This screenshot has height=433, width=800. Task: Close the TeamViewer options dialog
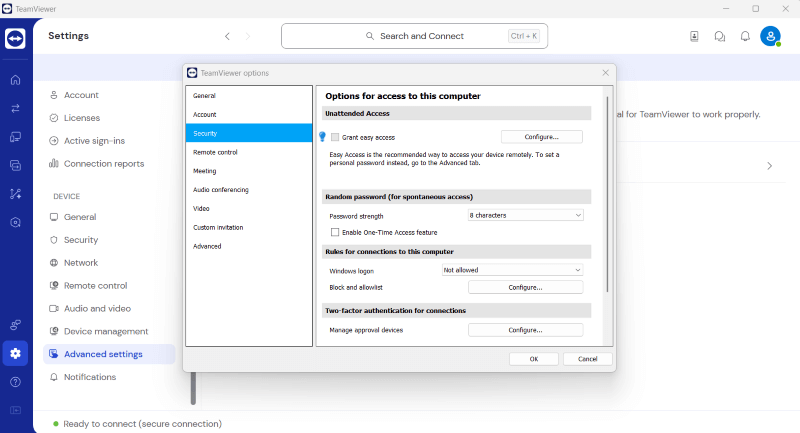[606, 73]
